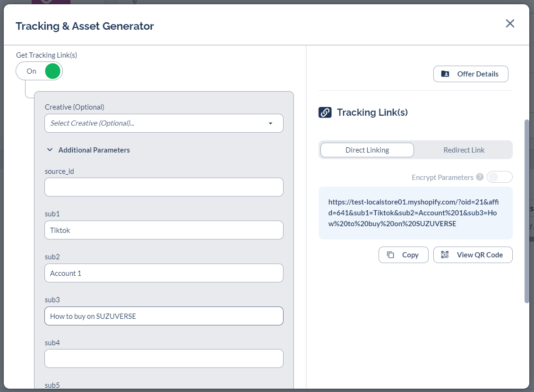This screenshot has height=392, width=534.
Task: Select the Direct Linking tab
Action: (x=367, y=150)
